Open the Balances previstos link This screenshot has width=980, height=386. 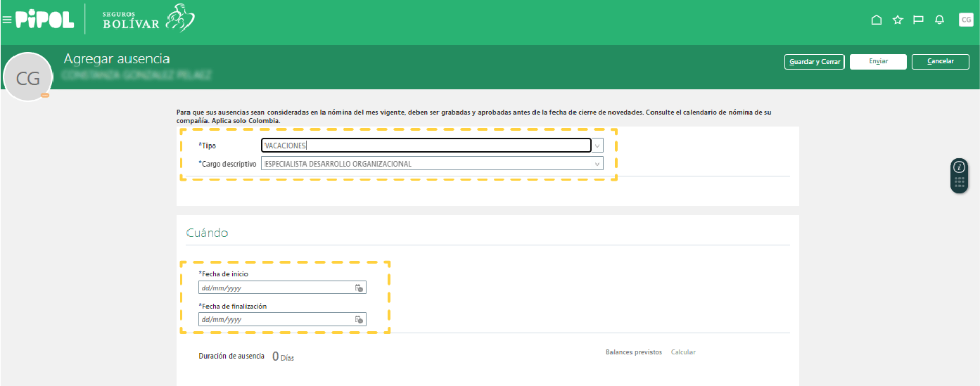pos(633,352)
